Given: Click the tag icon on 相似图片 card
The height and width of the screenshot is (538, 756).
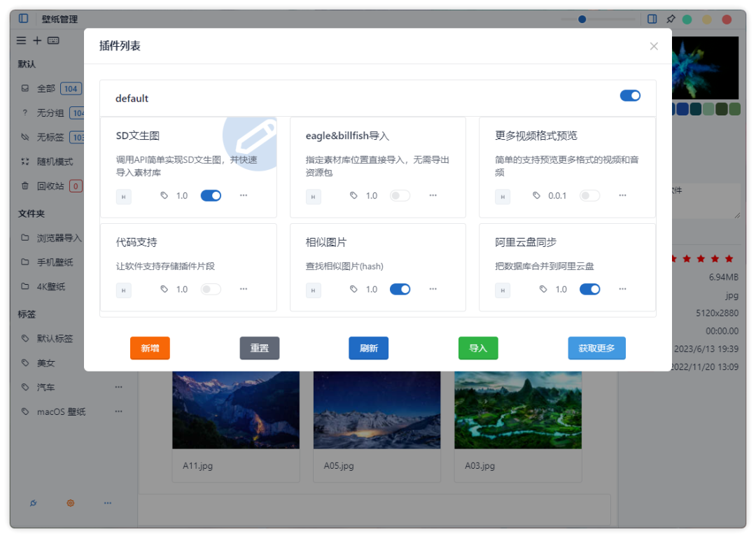Looking at the screenshot, I should coord(354,289).
